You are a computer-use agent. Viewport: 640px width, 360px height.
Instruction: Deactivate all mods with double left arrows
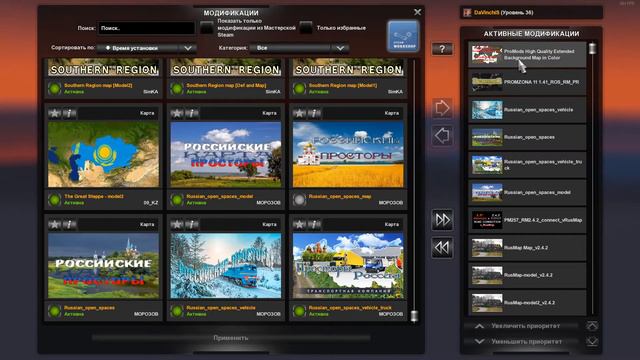click(x=442, y=247)
